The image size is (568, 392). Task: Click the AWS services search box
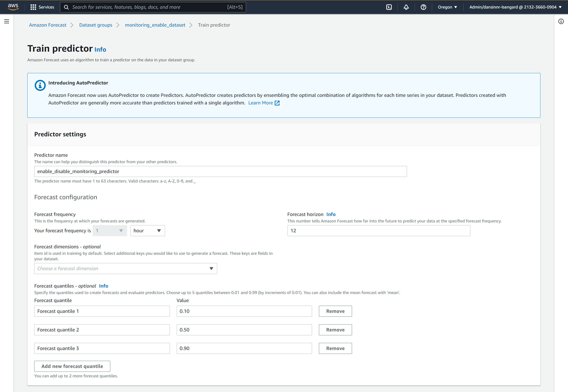point(152,7)
